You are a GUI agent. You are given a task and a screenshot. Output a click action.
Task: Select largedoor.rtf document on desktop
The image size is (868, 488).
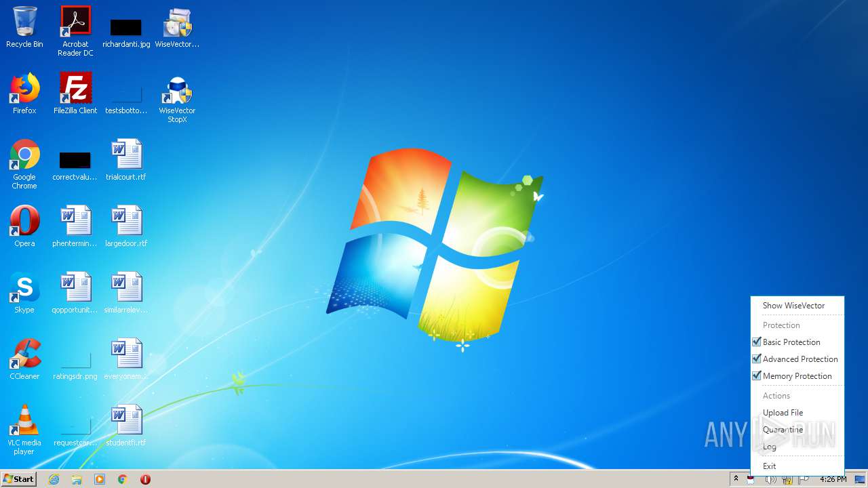[x=126, y=226]
